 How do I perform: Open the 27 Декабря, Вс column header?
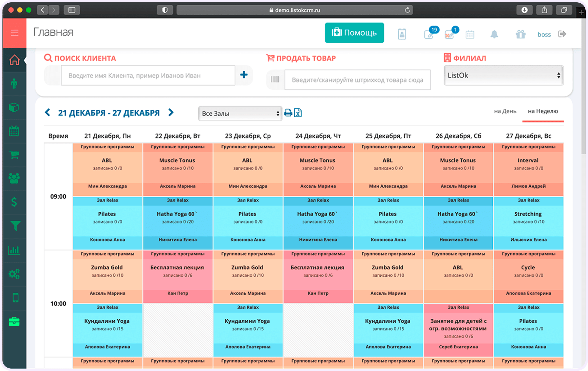[529, 136]
